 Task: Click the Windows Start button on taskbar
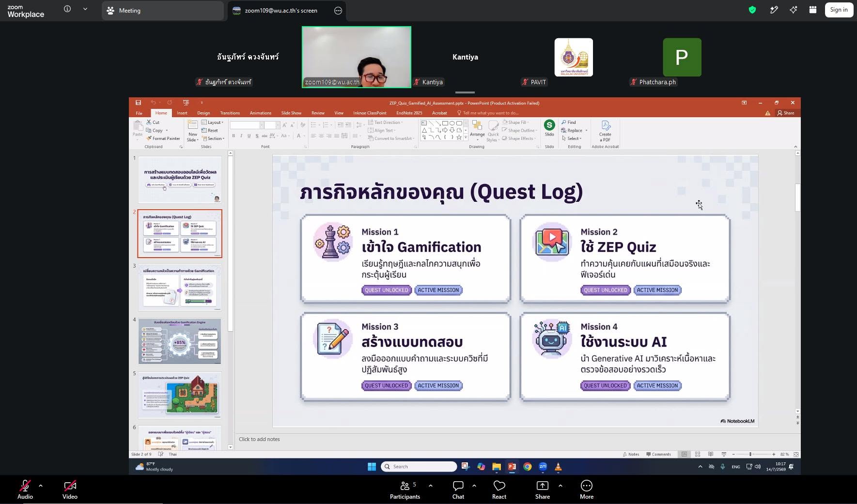372,467
